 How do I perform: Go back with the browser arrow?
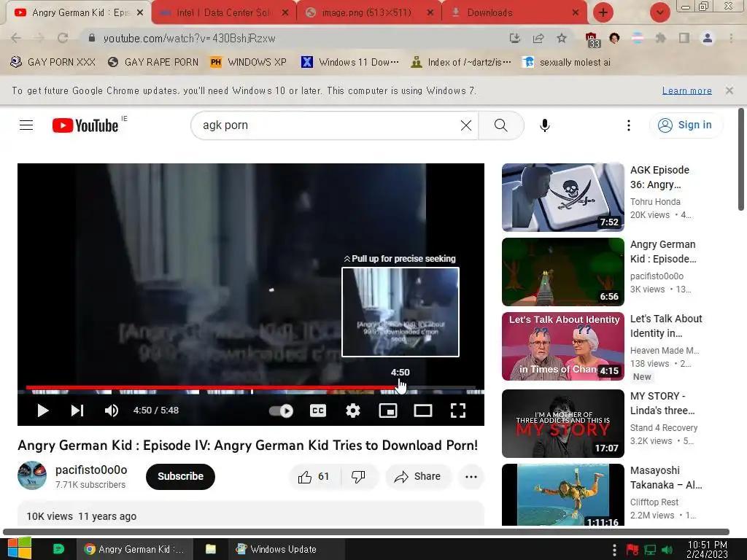(x=16, y=38)
